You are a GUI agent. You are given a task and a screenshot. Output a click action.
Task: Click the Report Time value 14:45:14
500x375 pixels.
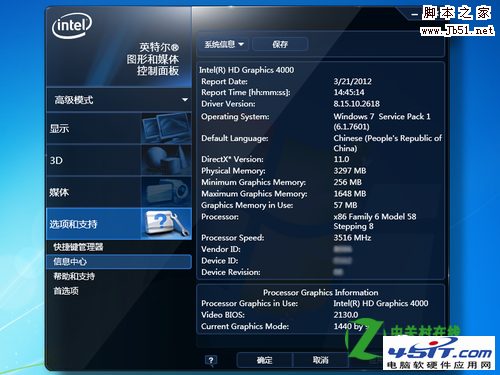(x=349, y=92)
